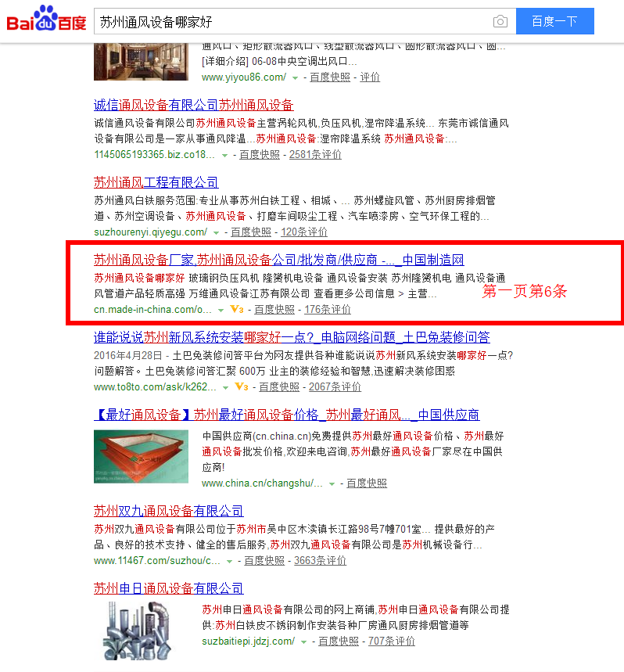
Task: Expand dropdown arrow next to www.11467.com
Action: pos(230,562)
